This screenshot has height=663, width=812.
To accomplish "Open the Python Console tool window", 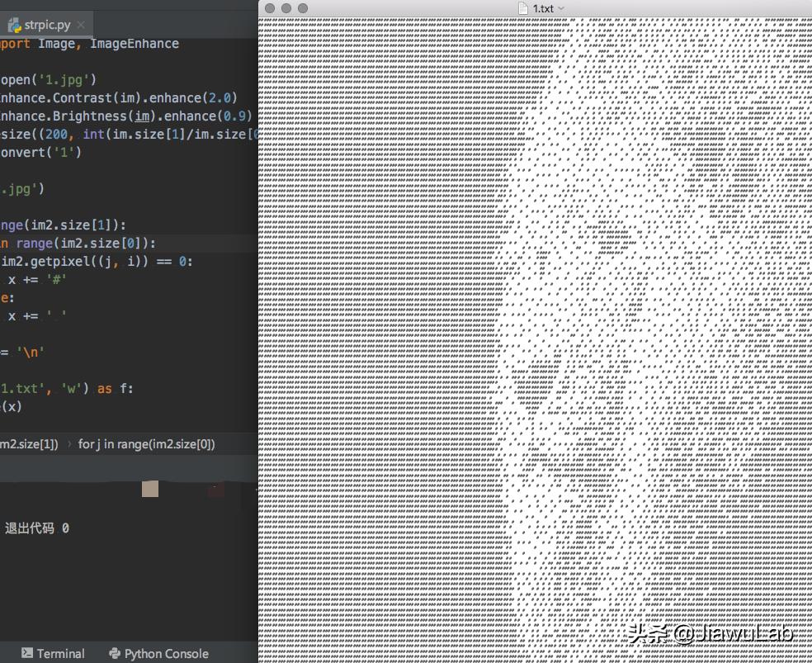I will (x=158, y=653).
